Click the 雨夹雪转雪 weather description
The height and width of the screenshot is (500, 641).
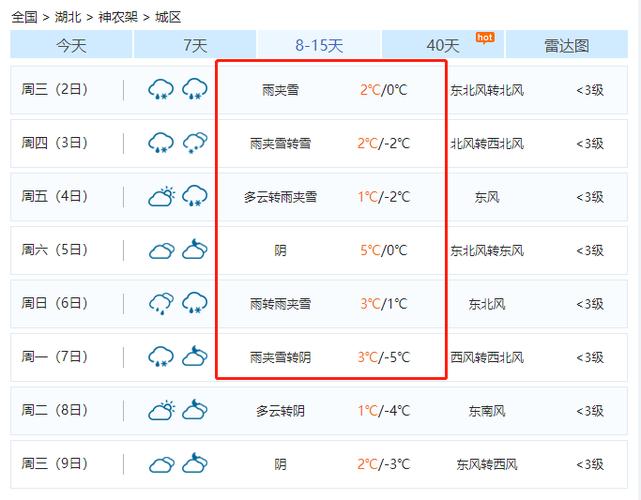[x=280, y=143]
